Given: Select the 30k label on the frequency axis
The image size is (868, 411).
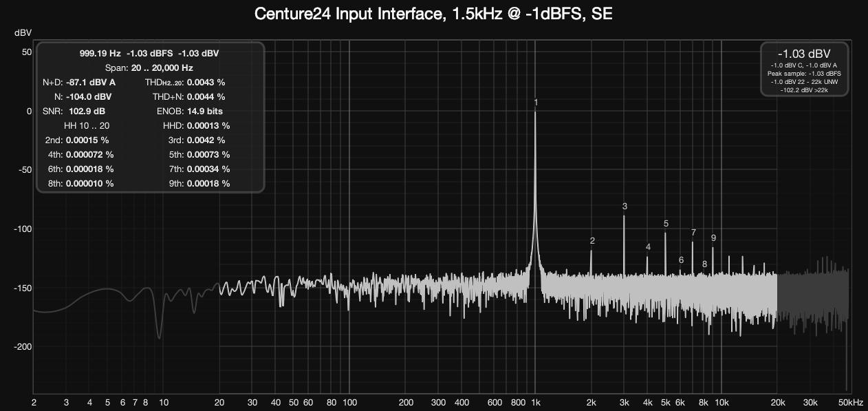Looking at the screenshot, I should 810,403.
